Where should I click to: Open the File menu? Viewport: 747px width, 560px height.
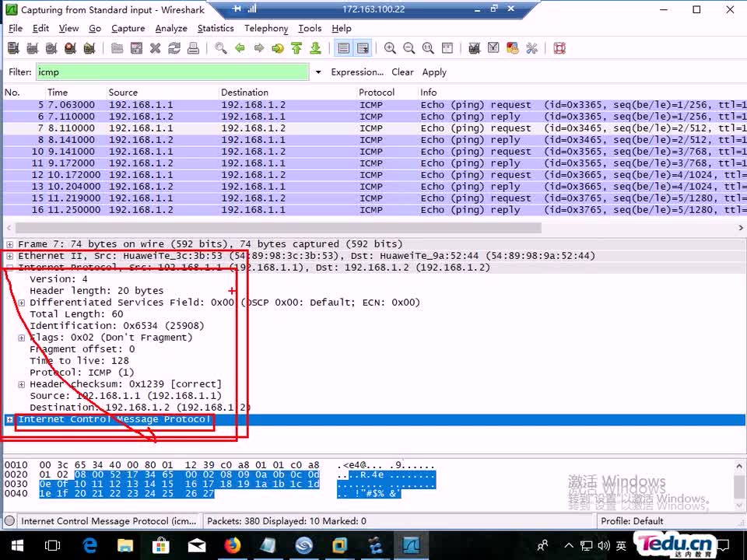(x=16, y=28)
